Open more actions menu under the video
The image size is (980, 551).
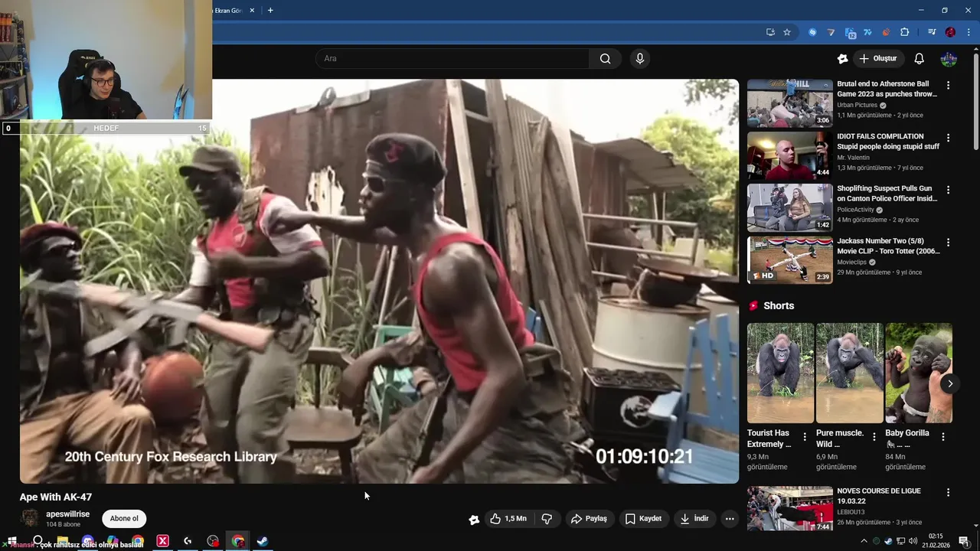point(730,519)
